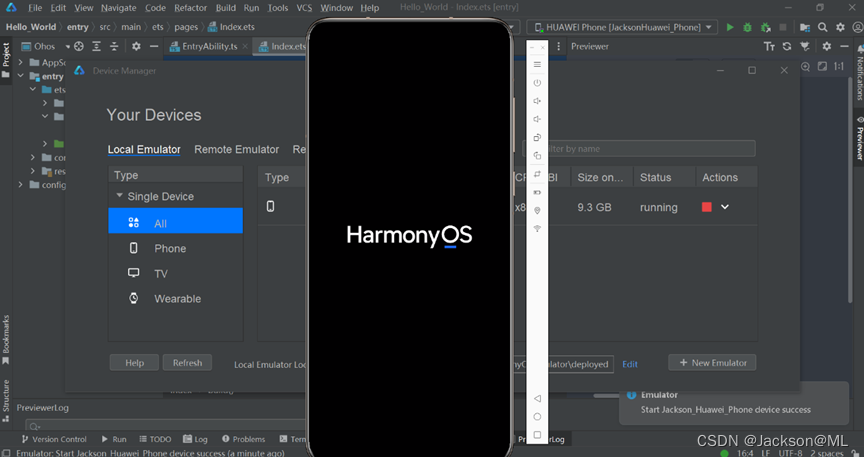Increase emulator volume with speaker plus icon
Image resolution: width=864 pixels, height=457 pixels.
point(537,101)
